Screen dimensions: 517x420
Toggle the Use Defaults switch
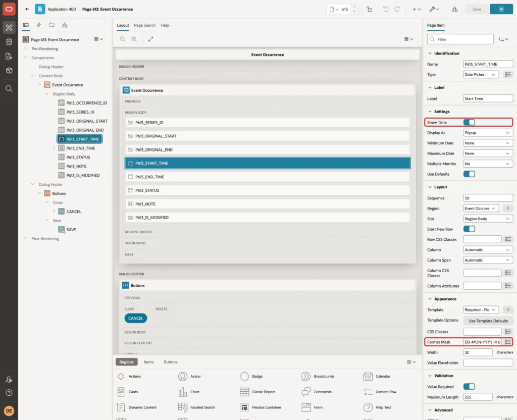pos(469,174)
